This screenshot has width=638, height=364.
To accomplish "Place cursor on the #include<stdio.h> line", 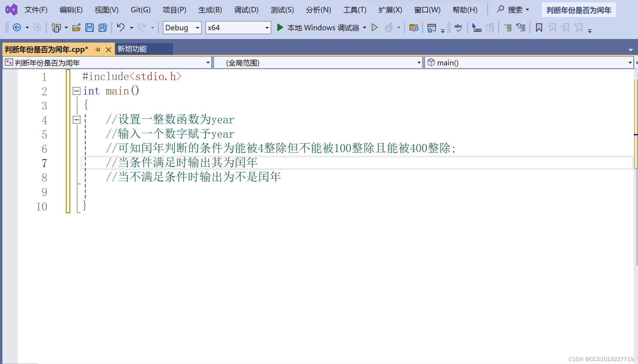I will point(132,76).
